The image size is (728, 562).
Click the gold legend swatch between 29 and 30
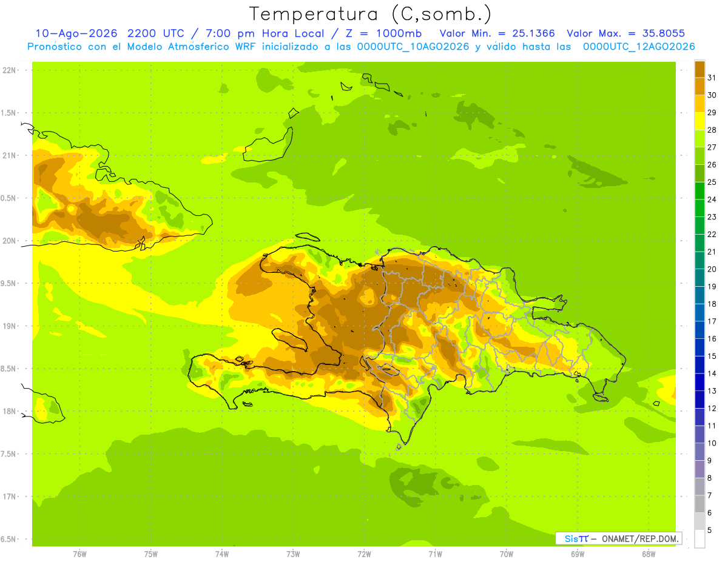tap(699, 104)
